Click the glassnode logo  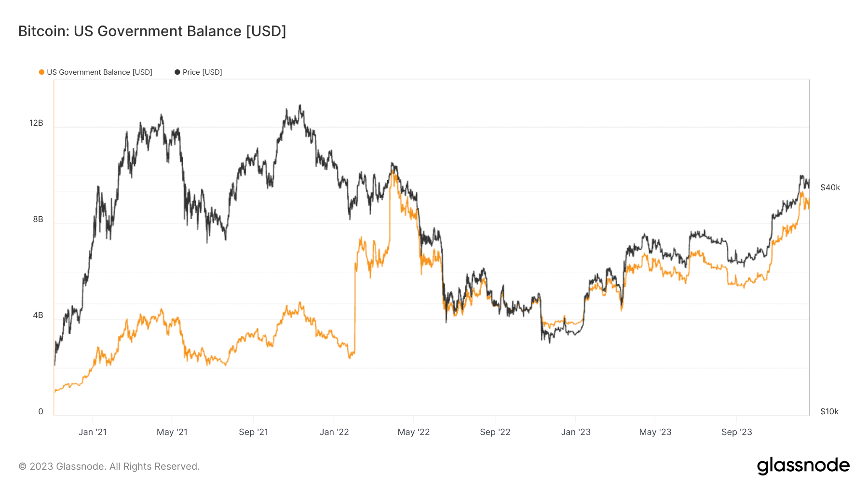pos(803,466)
